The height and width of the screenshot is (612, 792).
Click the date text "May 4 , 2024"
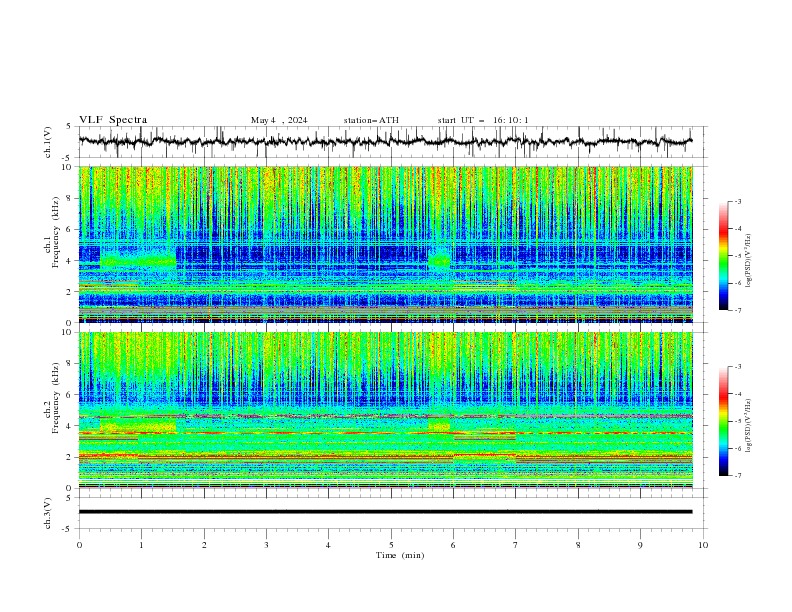click(x=279, y=120)
